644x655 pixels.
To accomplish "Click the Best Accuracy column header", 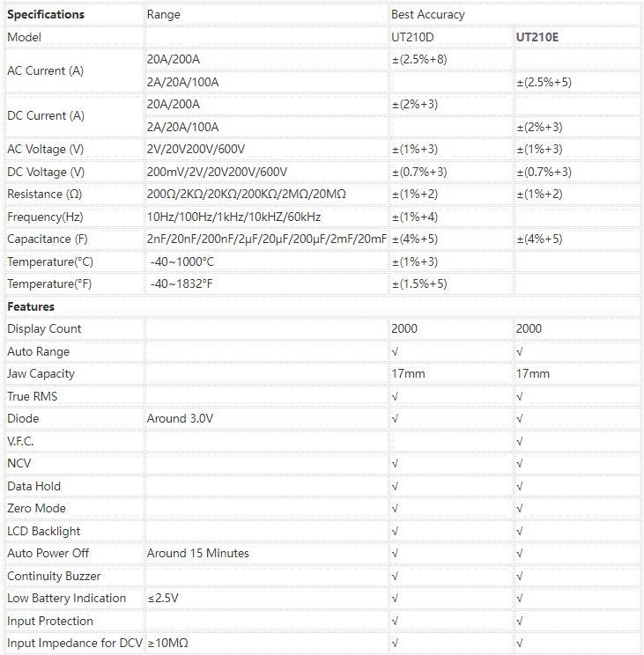I will 428,15.
